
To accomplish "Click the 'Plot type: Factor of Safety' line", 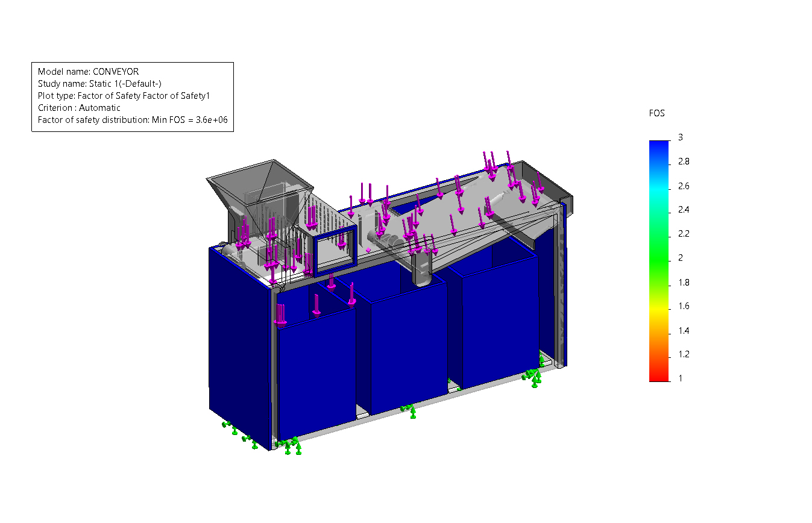I will [x=124, y=96].
